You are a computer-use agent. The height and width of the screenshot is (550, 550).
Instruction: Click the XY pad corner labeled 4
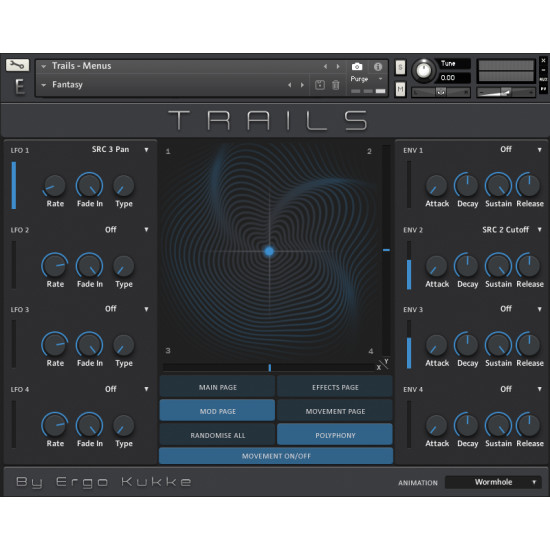pyautogui.click(x=371, y=351)
